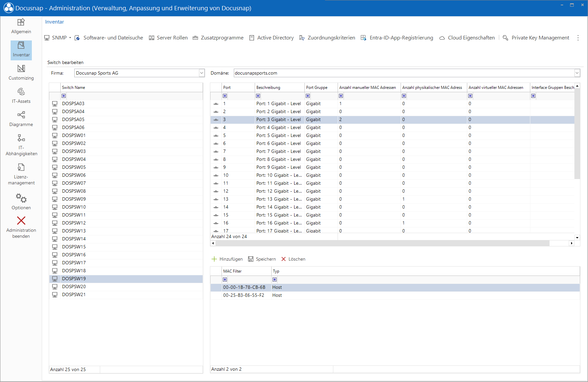Open the SNMP dropdown arrow
The width and height of the screenshot is (588, 382).
tap(70, 38)
